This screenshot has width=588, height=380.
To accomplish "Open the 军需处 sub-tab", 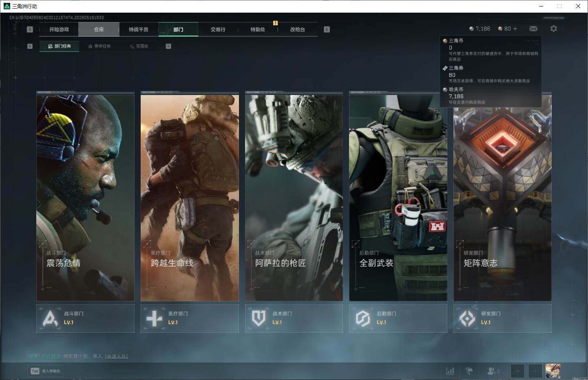I will 139,46.
